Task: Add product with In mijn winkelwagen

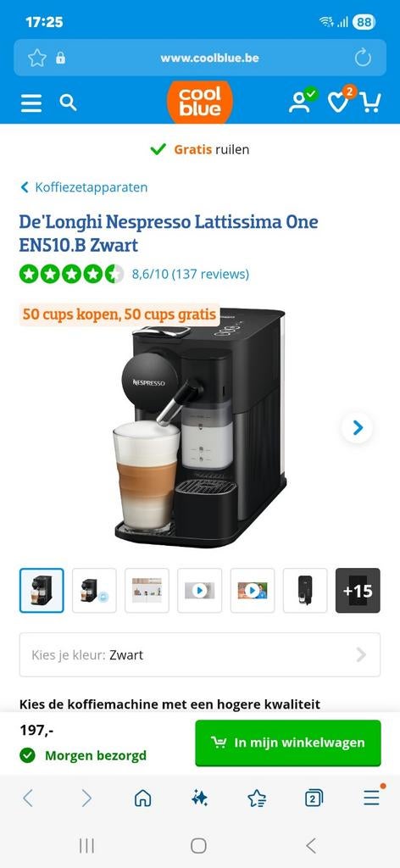Action: click(287, 743)
